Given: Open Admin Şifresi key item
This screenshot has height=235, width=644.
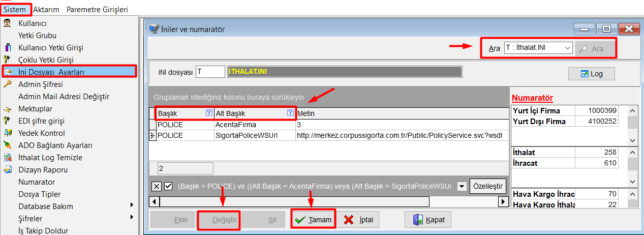Looking at the screenshot, I should click(x=40, y=84).
